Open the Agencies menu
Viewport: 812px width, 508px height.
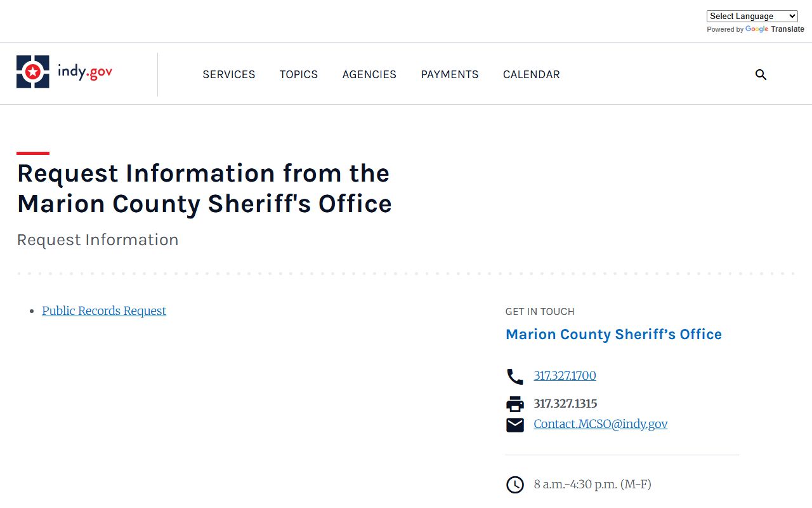(369, 74)
